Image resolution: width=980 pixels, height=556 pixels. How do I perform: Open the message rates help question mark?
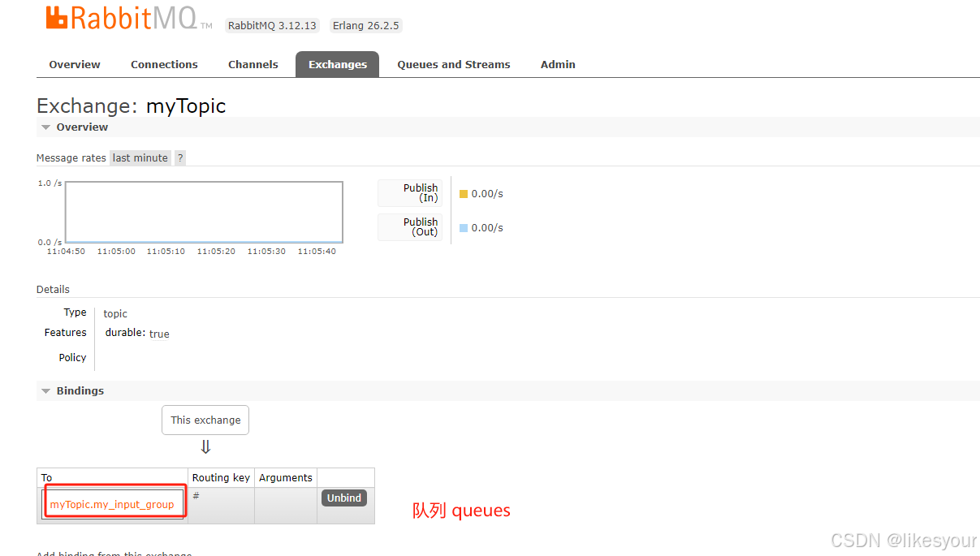180,157
